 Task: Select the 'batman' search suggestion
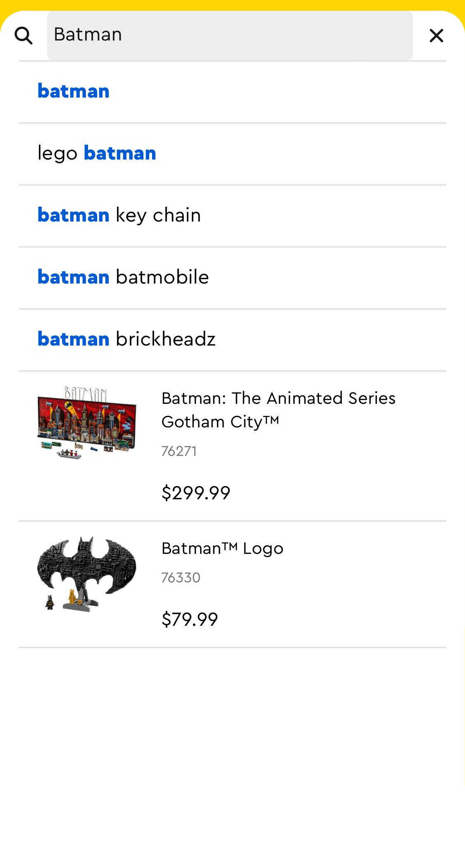(73, 91)
